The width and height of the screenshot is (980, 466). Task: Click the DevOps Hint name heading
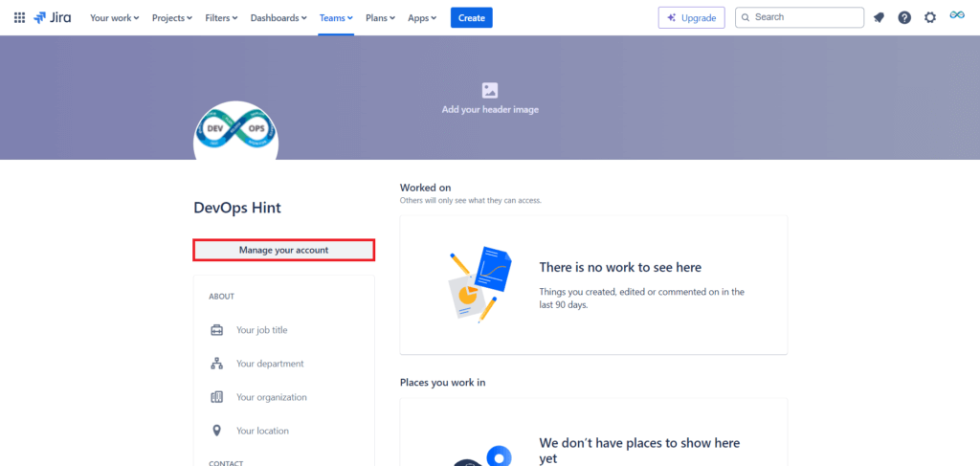click(x=237, y=208)
